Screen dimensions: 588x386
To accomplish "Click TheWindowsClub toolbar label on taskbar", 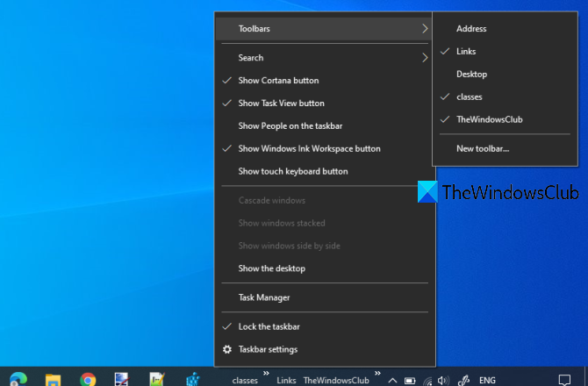I will coord(336,381).
